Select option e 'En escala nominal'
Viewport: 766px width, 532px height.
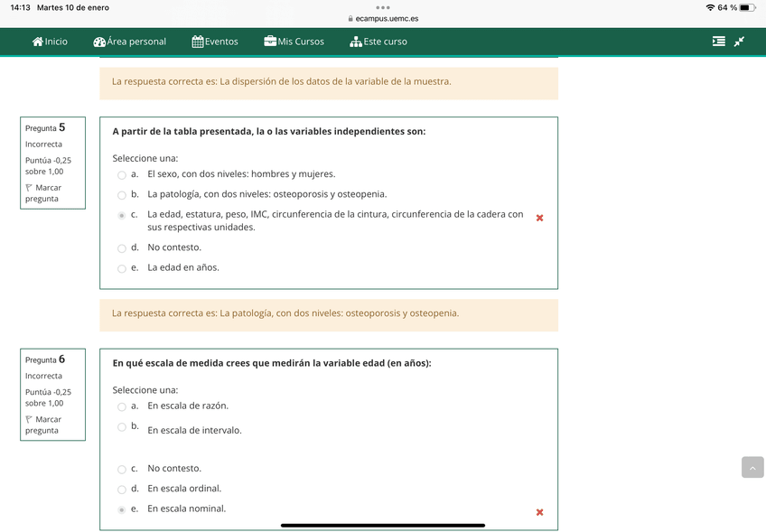(x=121, y=509)
